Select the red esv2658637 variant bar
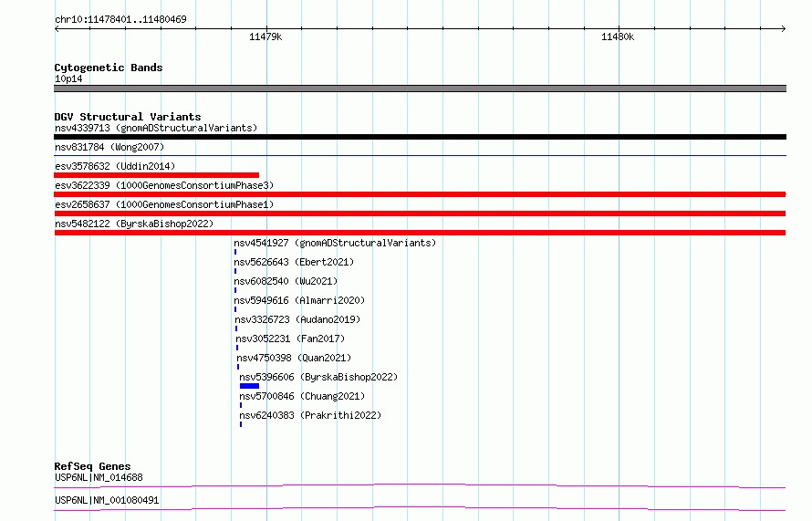 (420, 214)
